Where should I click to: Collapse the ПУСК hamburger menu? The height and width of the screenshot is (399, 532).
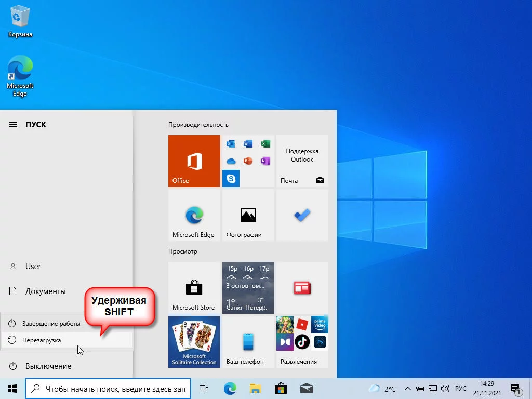tap(13, 125)
